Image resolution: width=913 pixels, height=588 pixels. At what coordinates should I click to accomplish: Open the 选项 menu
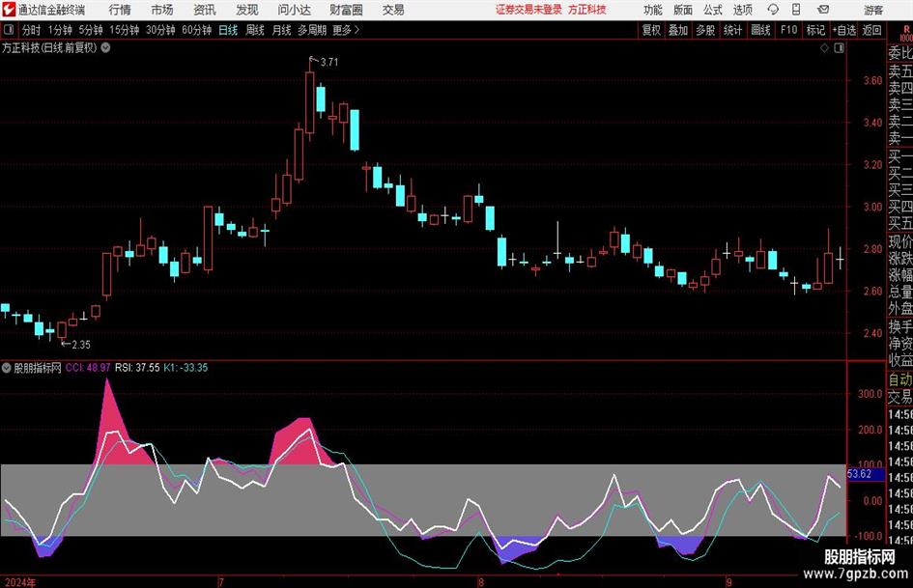click(742, 10)
